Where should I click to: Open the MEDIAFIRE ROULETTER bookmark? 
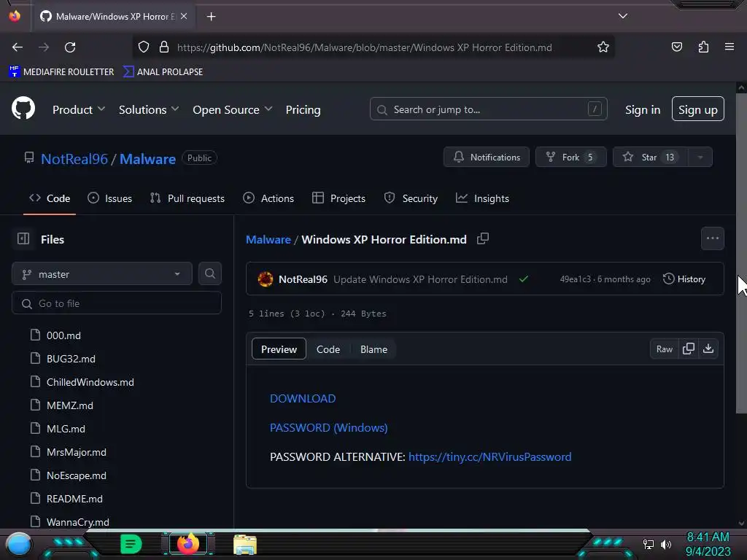click(61, 72)
